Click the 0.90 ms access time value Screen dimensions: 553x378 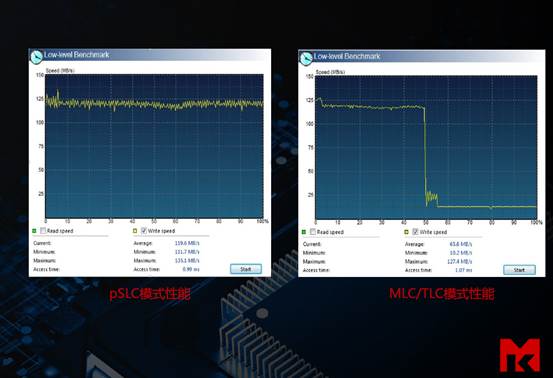click(191, 269)
